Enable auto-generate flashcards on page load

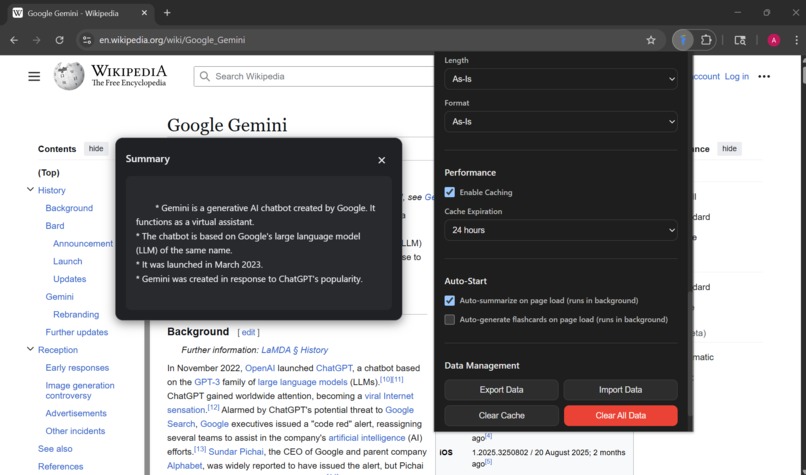pos(450,320)
